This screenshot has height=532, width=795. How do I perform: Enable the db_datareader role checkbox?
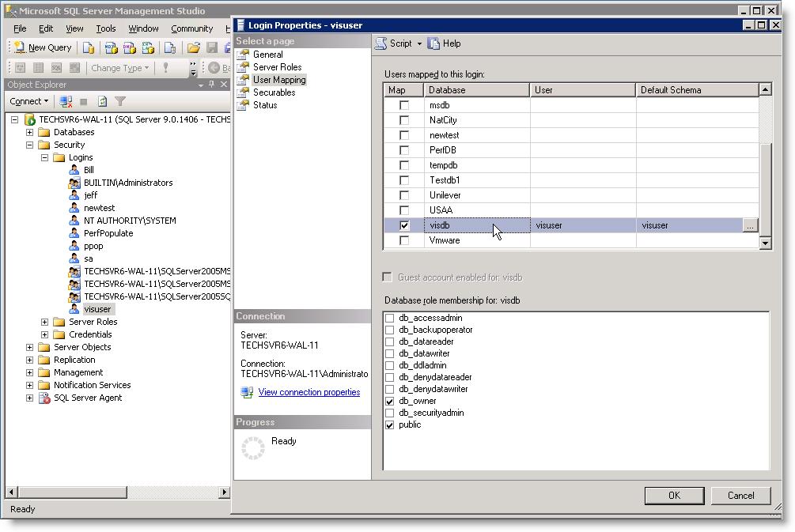click(389, 342)
